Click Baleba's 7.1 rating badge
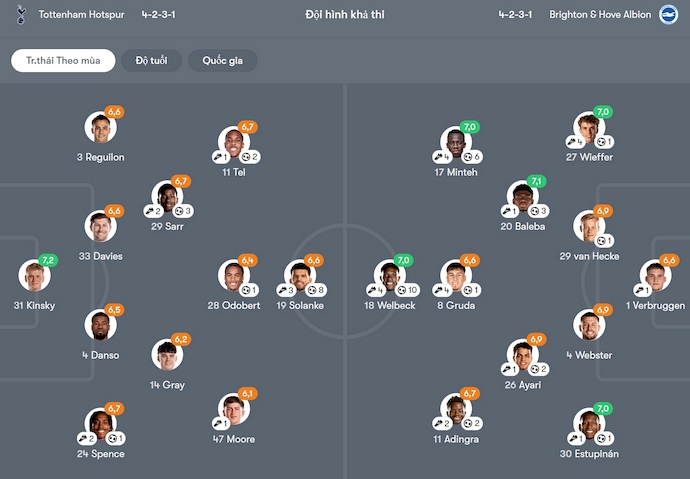The height and width of the screenshot is (479, 690). [x=537, y=181]
